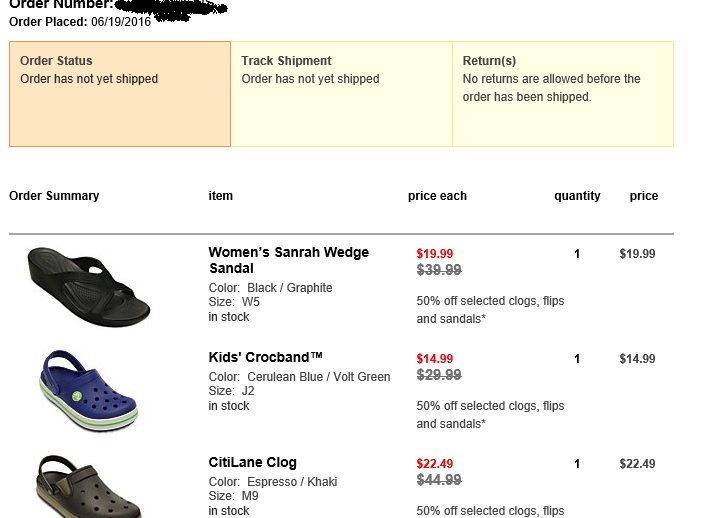This screenshot has width=705, height=518.
Task: Follow the CitiLane Clog product link
Action: 252,462
